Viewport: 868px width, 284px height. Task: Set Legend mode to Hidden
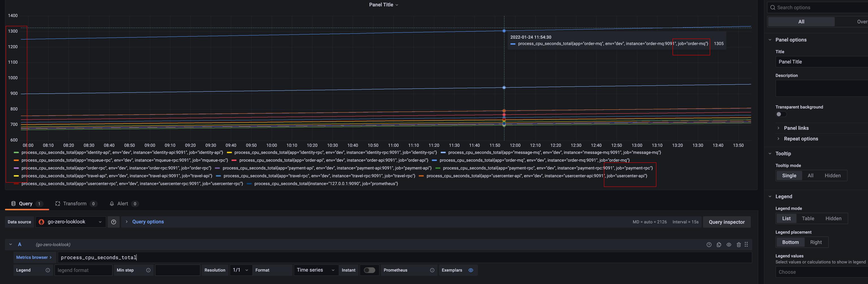tap(833, 219)
